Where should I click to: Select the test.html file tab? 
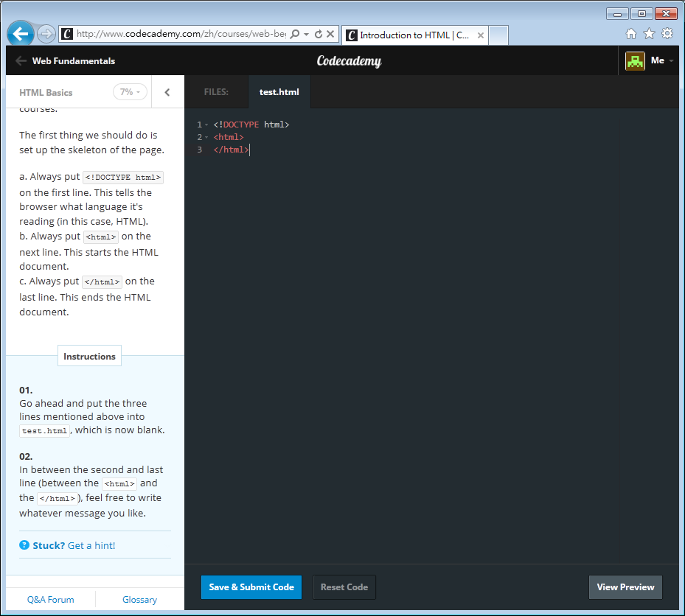tap(279, 92)
